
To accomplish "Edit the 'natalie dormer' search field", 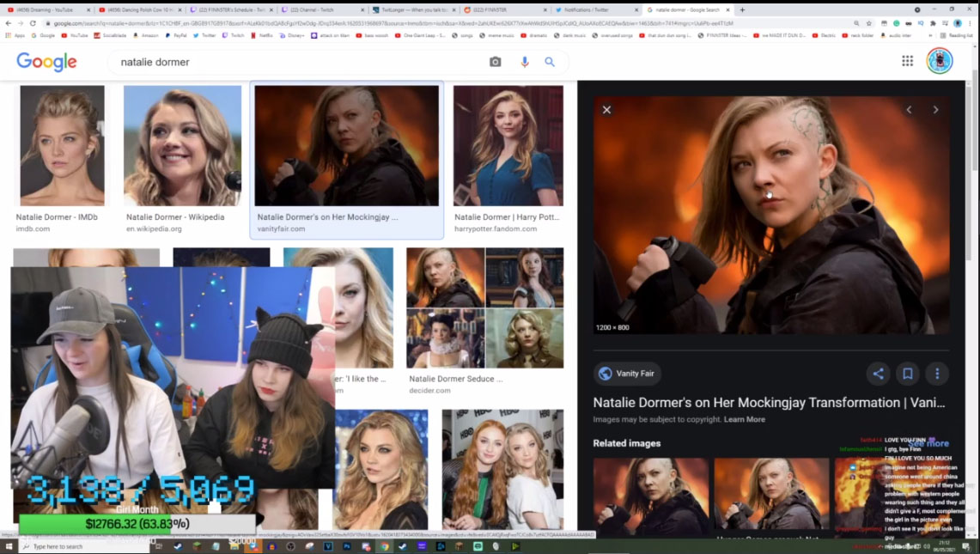I will point(300,62).
